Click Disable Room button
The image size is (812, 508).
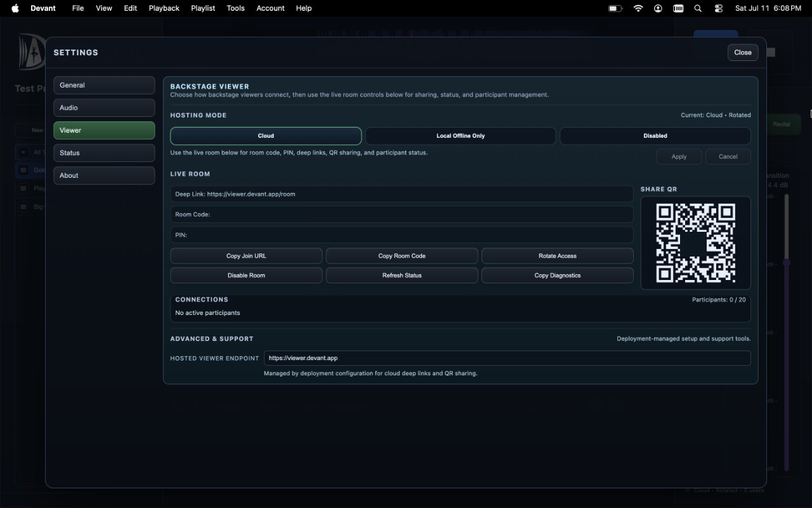[246, 276]
